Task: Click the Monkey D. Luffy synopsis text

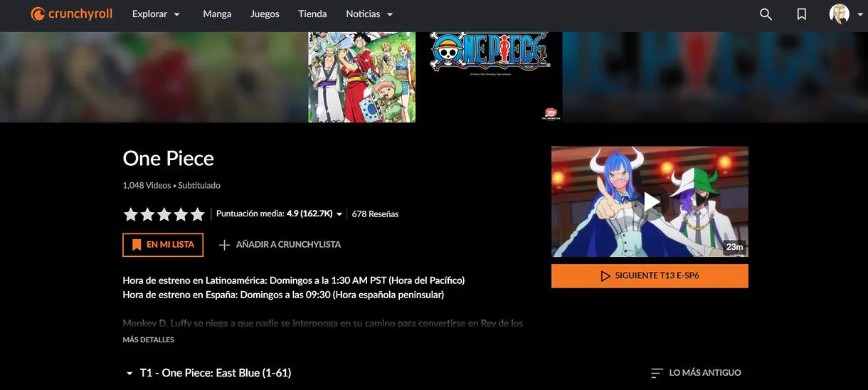Action: [x=322, y=323]
